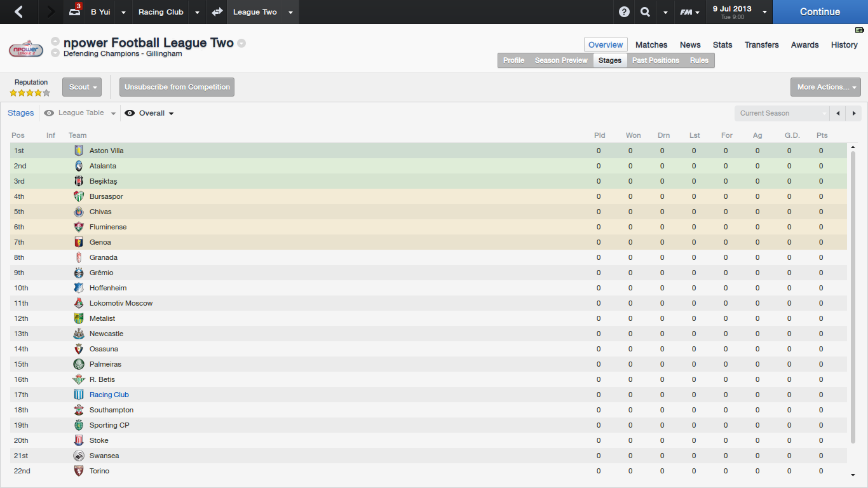The height and width of the screenshot is (488, 868).
Task: Open the Past Positions sub-tab
Action: pos(655,60)
